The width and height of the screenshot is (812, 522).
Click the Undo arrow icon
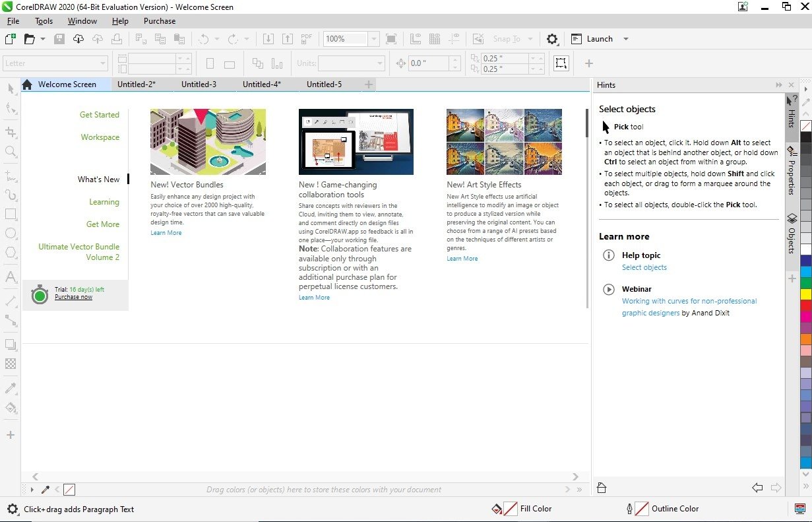203,39
